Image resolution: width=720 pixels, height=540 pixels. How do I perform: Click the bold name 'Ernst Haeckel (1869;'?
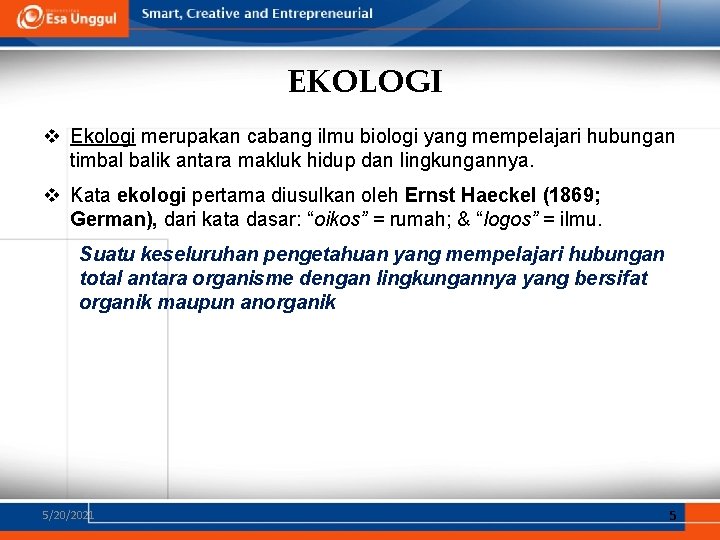(x=502, y=195)
